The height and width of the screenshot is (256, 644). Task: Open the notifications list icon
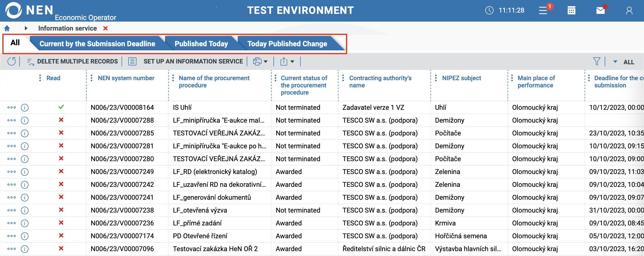[x=543, y=11]
